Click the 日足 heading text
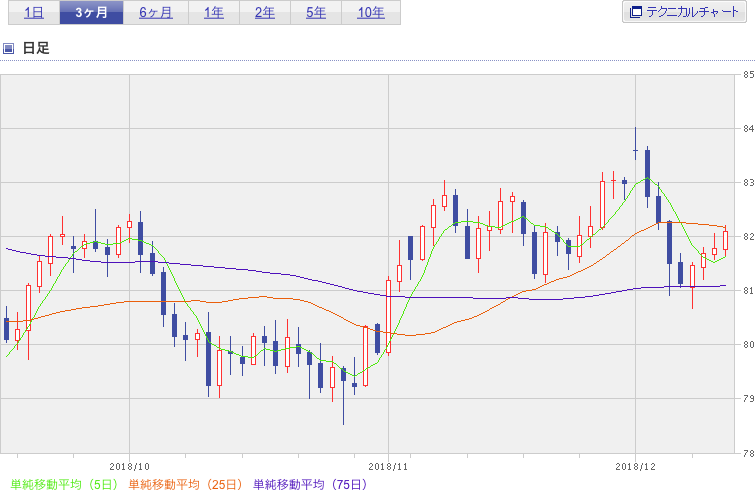This screenshot has height=493, width=755. point(36,48)
